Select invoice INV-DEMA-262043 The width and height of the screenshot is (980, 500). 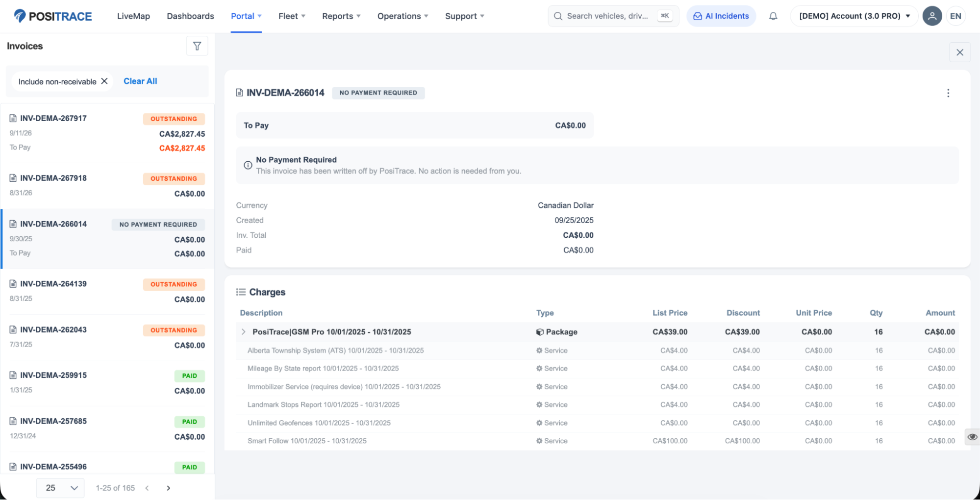(107, 337)
